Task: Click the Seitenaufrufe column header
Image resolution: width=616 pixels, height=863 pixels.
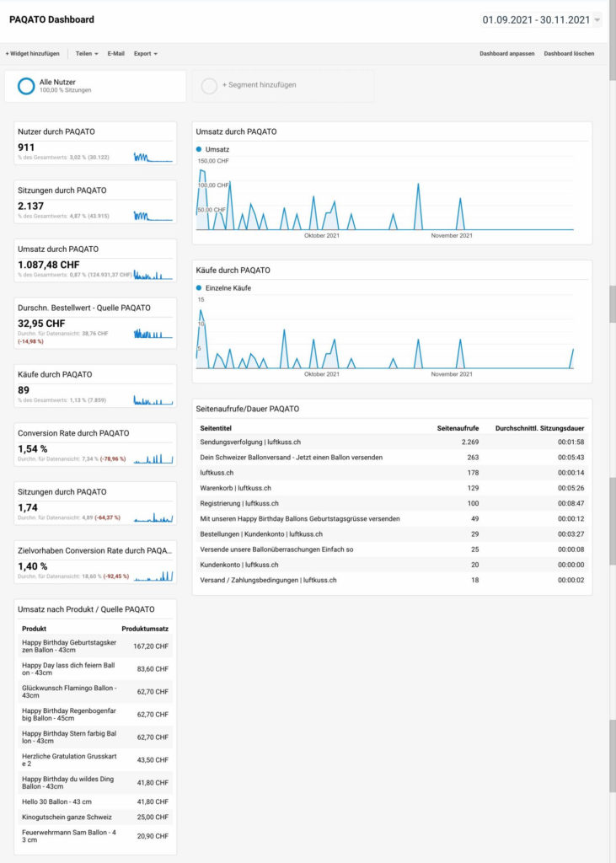Action: coord(458,428)
